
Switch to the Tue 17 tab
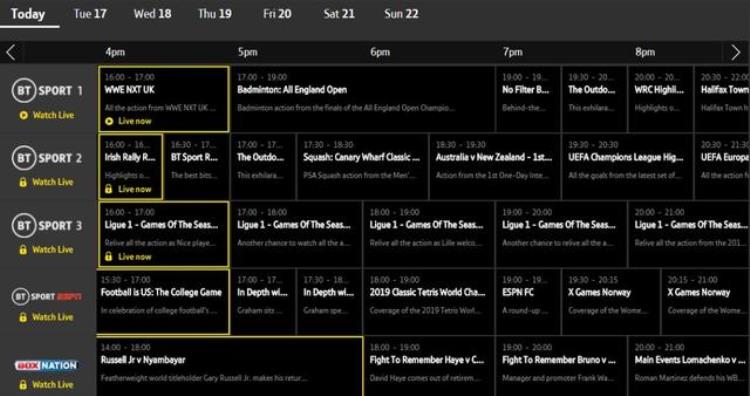pos(90,14)
